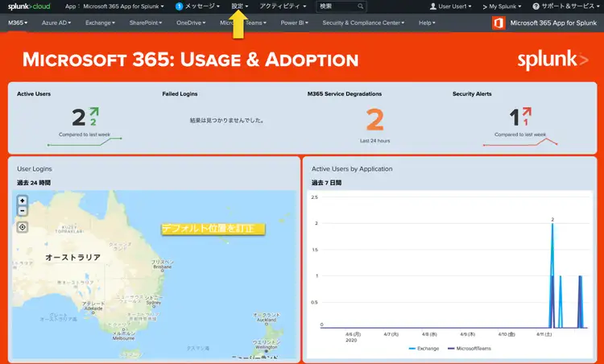The image size is (604, 364).
Task: Click the Security Alerts red trend arrow
Action: point(527,112)
